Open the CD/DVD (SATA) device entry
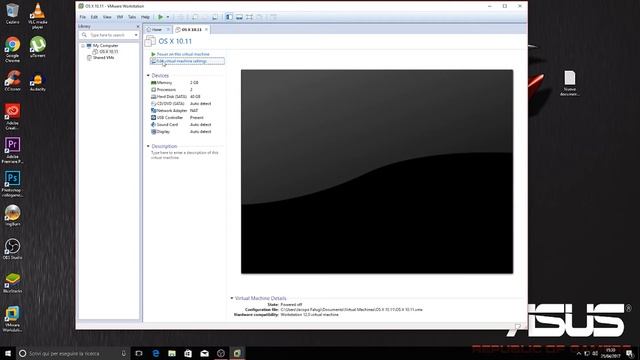 tap(181, 104)
